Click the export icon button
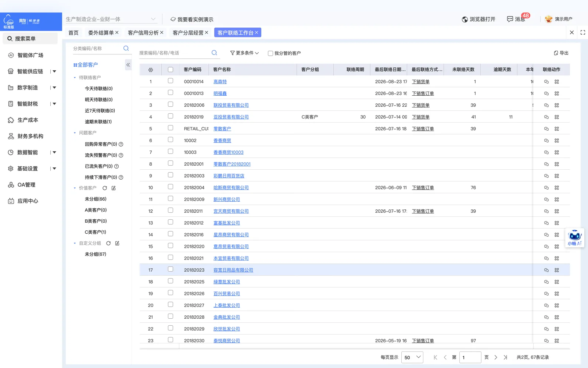The height and width of the screenshot is (368, 588). [561, 53]
